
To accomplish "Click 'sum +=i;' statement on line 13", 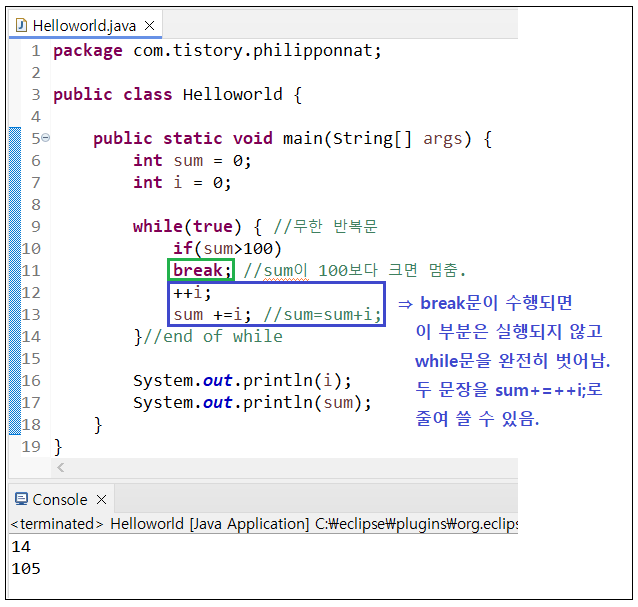I will click(x=212, y=314).
